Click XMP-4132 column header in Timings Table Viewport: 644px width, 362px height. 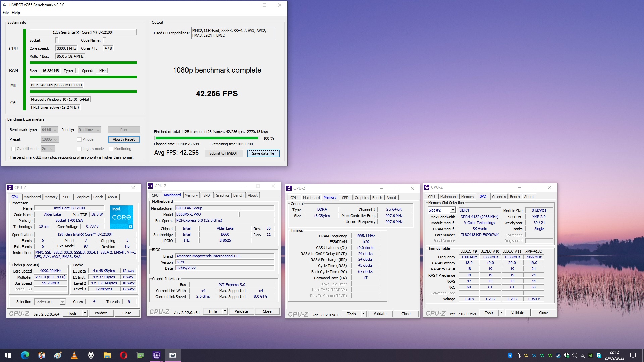(x=533, y=252)
